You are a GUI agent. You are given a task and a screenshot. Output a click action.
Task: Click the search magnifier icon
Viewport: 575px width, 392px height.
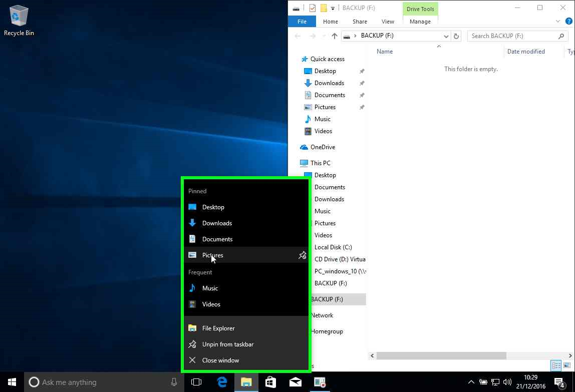[561, 36]
